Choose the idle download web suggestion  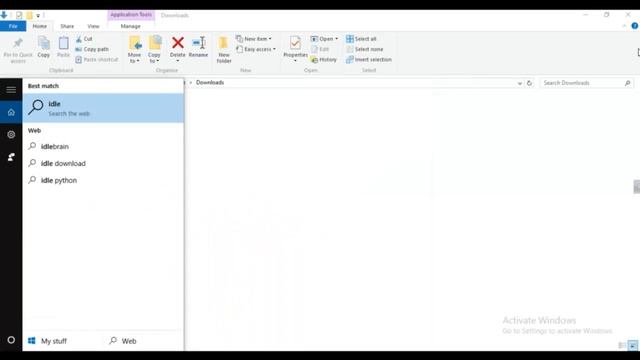[103, 163]
